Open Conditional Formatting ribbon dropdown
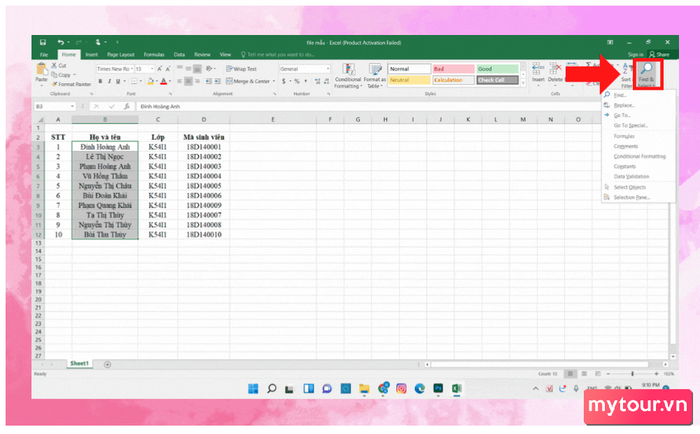700x434 pixels. pos(348,75)
